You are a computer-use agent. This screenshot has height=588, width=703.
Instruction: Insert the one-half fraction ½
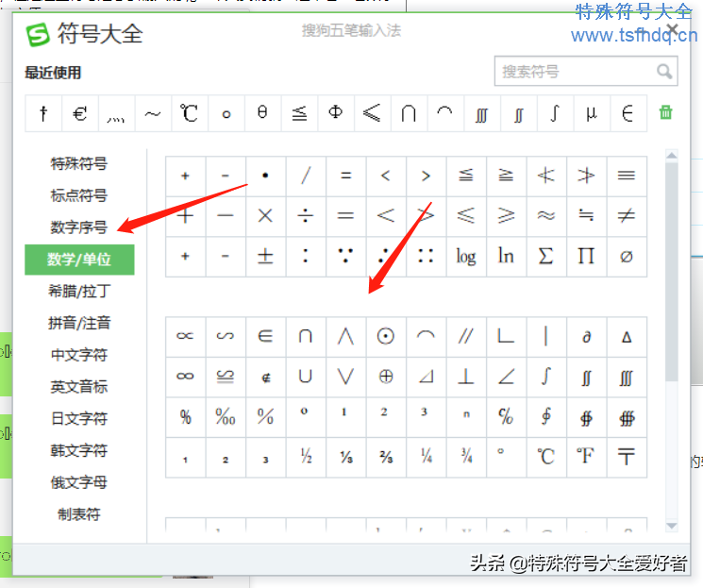click(x=306, y=457)
